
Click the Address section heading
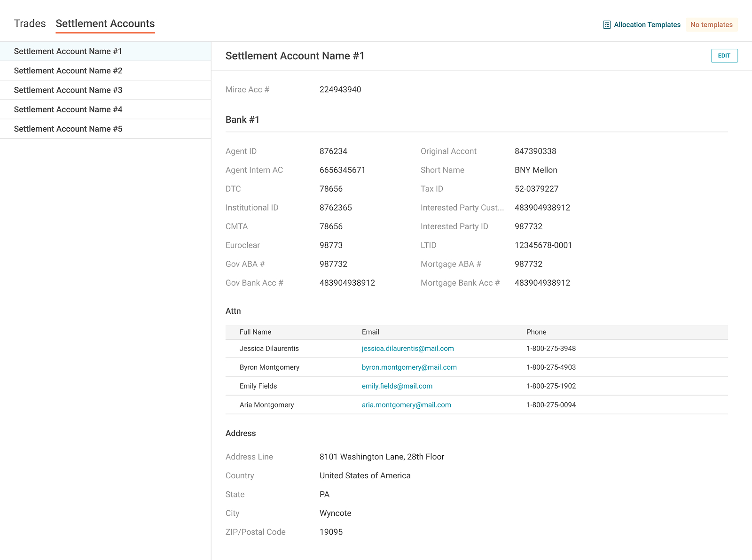(x=241, y=433)
